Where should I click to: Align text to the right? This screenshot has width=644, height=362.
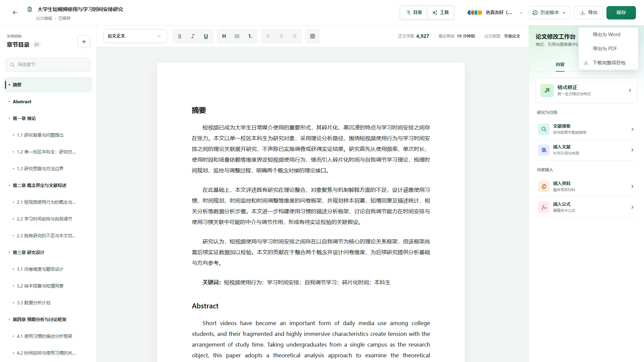(294, 36)
